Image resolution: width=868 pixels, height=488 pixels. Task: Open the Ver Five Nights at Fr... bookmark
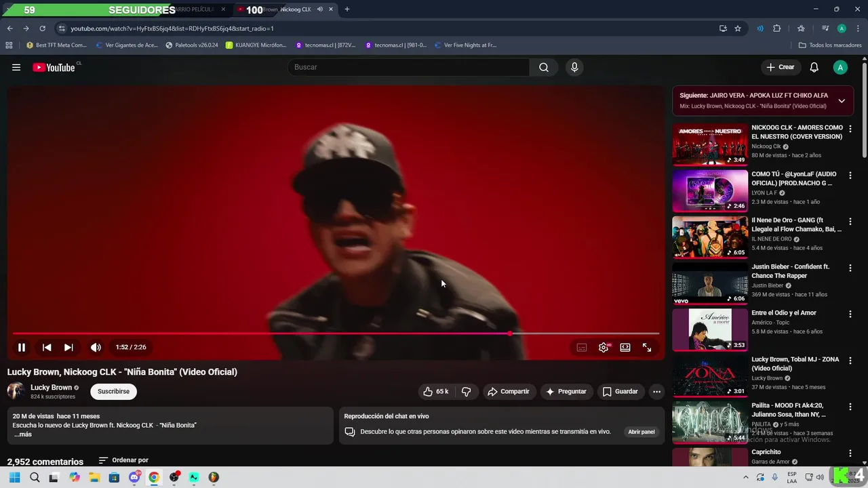click(465, 45)
